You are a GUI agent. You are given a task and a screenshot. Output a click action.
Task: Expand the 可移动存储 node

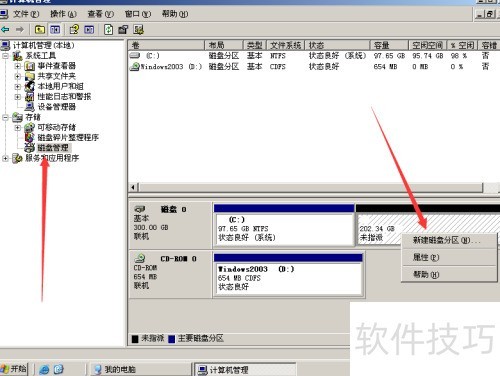point(18,128)
